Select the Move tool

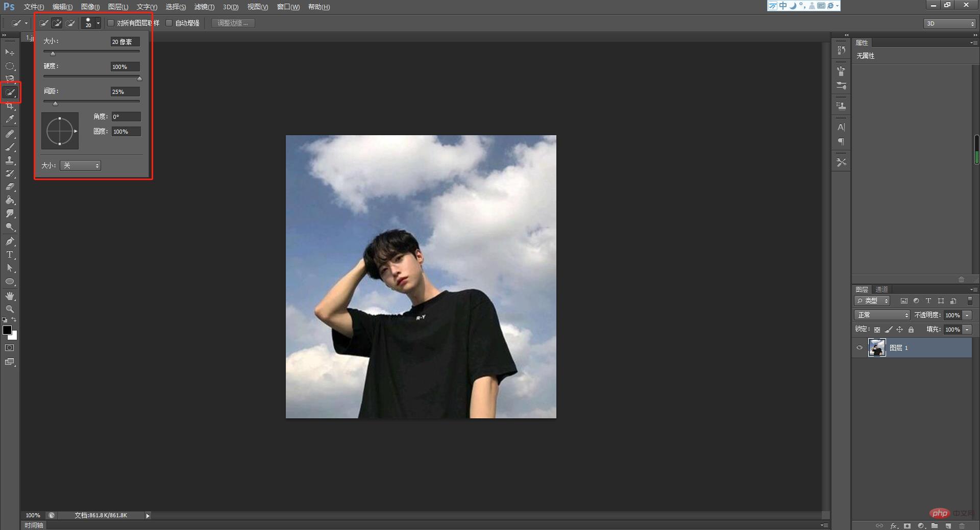click(10, 53)
